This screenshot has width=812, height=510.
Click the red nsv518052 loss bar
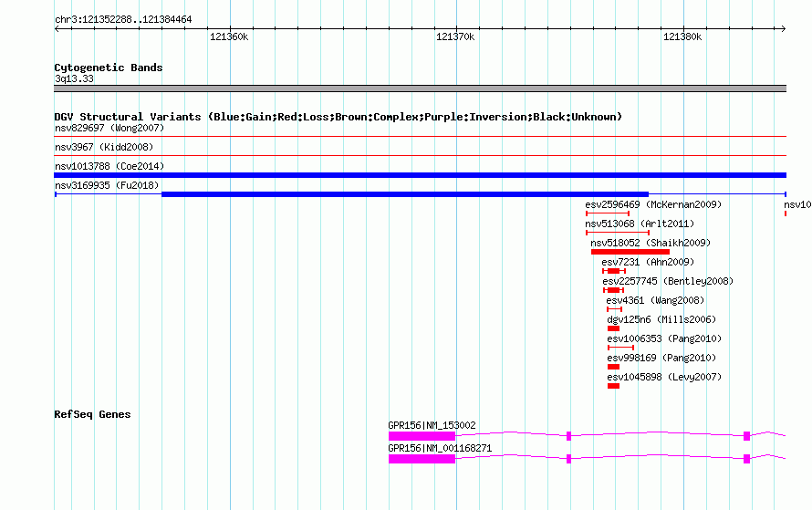point(630,252)
